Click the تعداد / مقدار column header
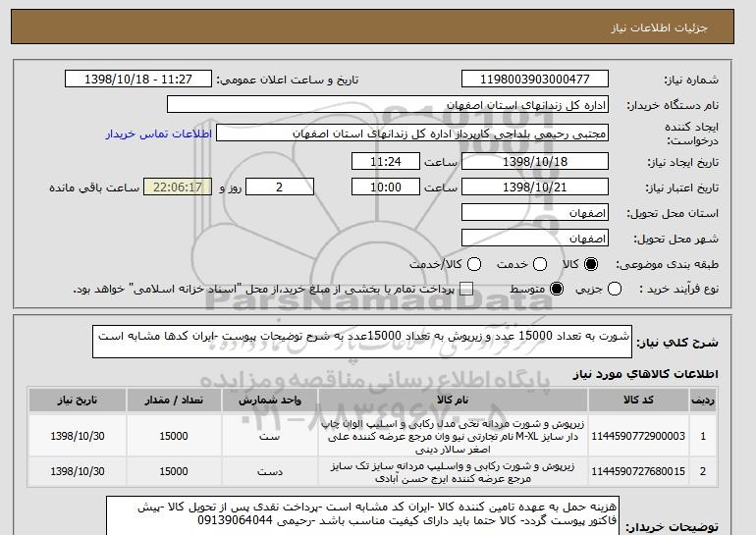This screenshot has width=756, height=535. [174, 401]
